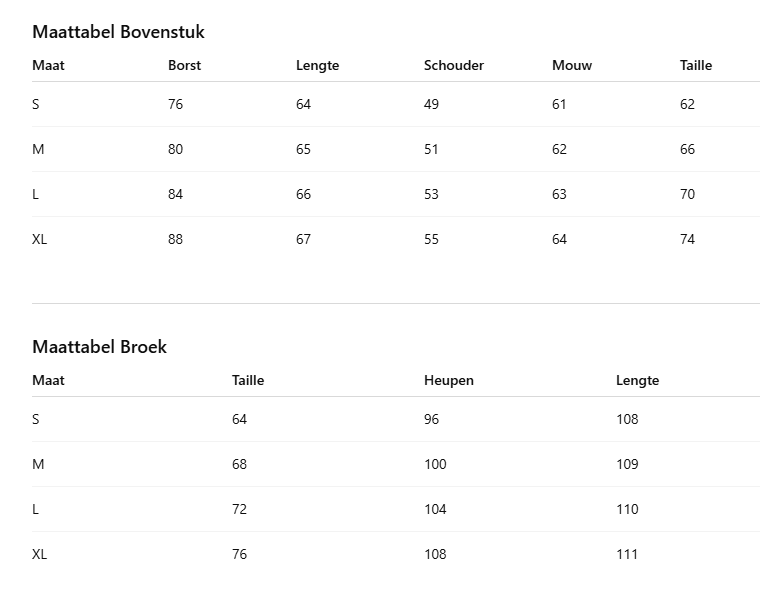
Task: Click the Lengte header in Broek table
Action: (x=637, y=380)
